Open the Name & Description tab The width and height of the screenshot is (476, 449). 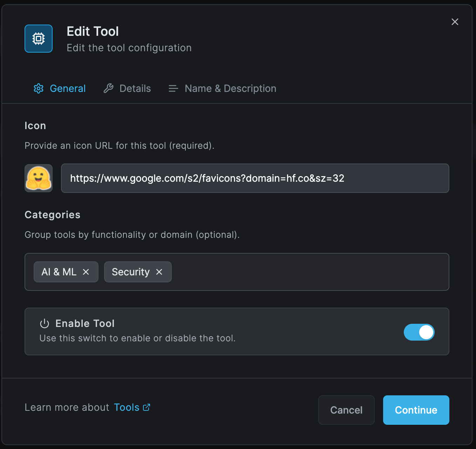coord(230,88)
